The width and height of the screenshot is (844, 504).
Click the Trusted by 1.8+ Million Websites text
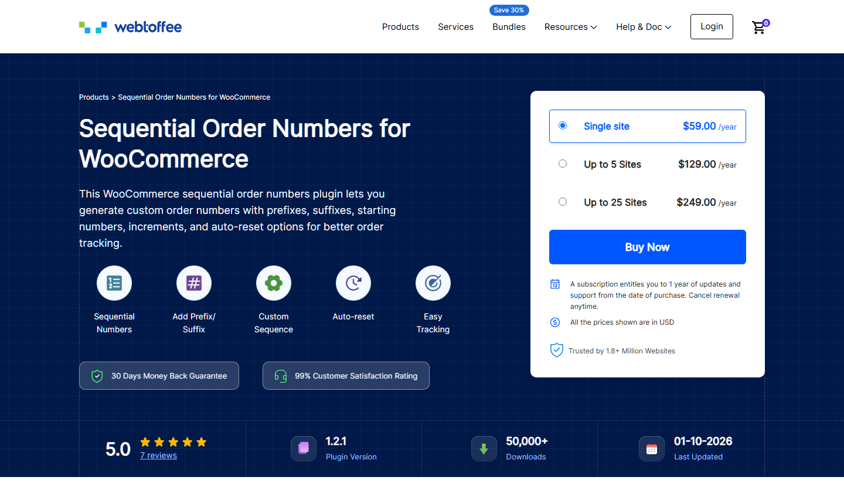pyautogui.click(x=622, y=351)
